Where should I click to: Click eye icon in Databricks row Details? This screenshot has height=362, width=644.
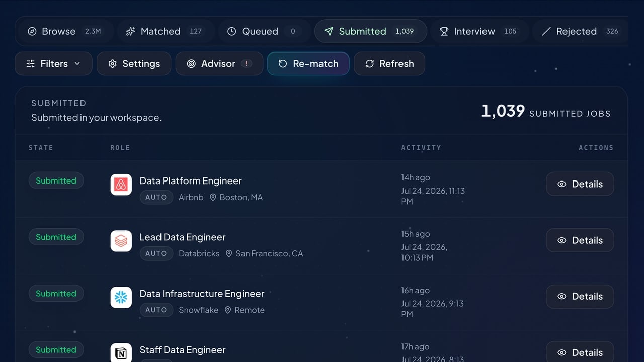(x=562, y=240)
